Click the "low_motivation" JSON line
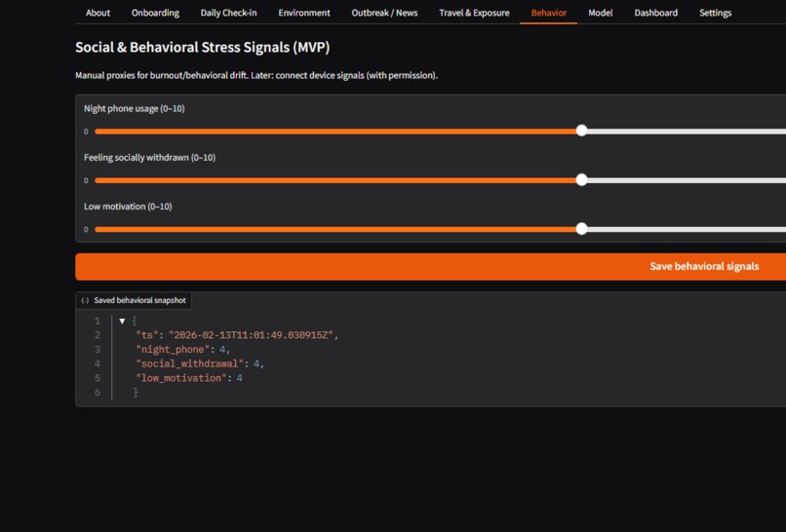The height and width of the screenshot is (532, 786). pos(189,378)
